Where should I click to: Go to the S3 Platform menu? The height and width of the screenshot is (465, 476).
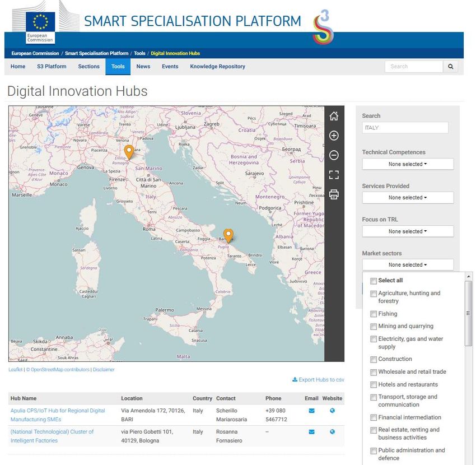[52, 67]
